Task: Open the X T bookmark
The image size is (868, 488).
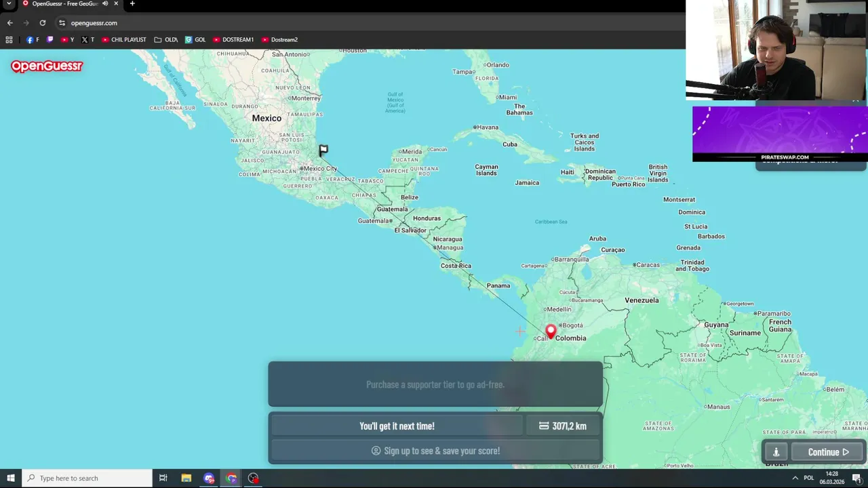Action: click(x=87, y=39)
